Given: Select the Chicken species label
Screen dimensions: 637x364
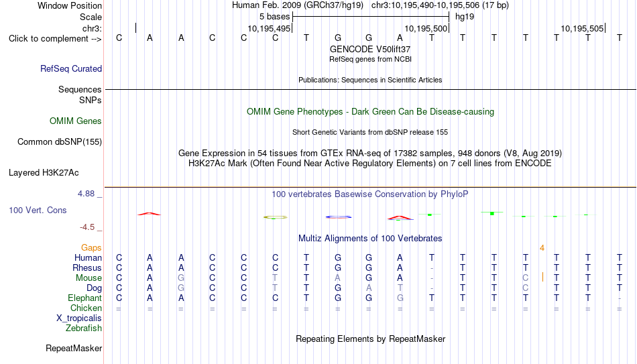Looking at the screenshot, I should 86,308.
